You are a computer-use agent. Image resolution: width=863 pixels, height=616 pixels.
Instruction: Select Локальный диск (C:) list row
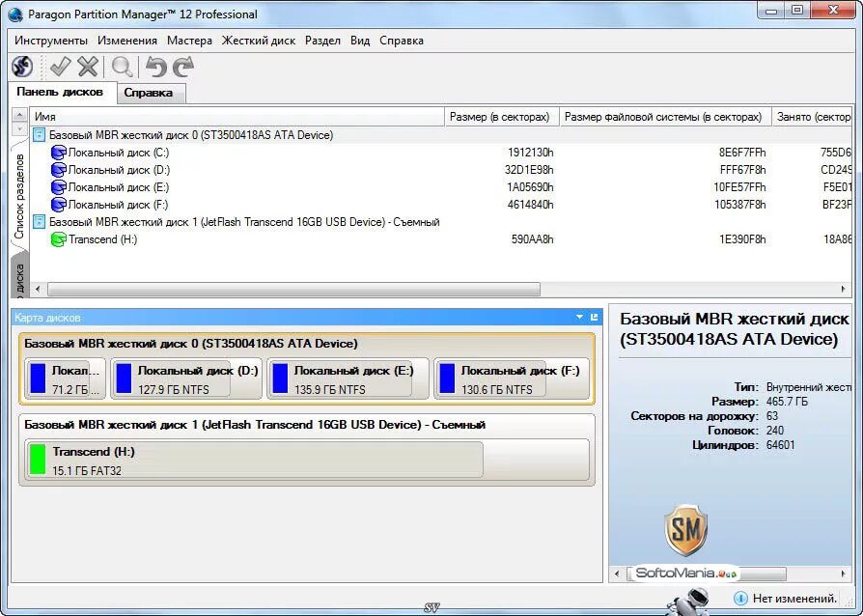click(440, 153)
